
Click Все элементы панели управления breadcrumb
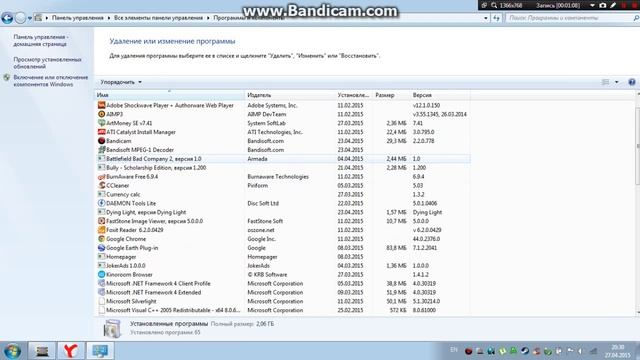point(158,18)
